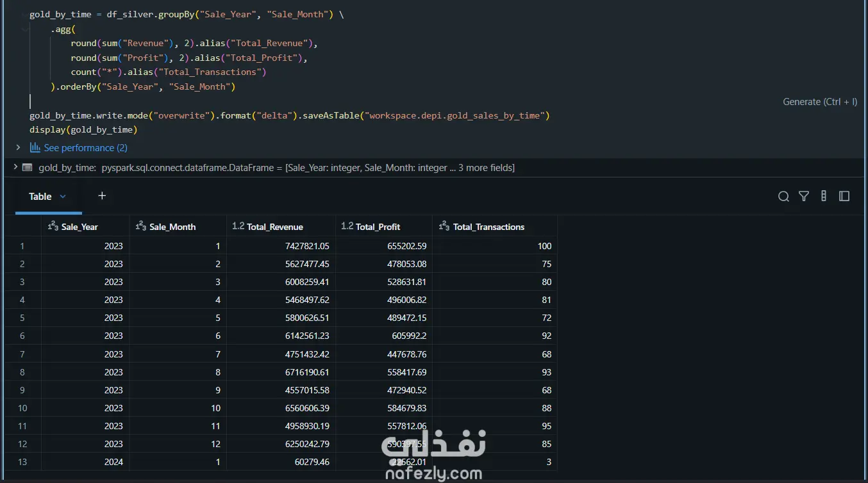Place cursor in display(gold_by_time) code line
Image resolution: width=868 pixels, height=483 pixels.
(x=83, y=130)
